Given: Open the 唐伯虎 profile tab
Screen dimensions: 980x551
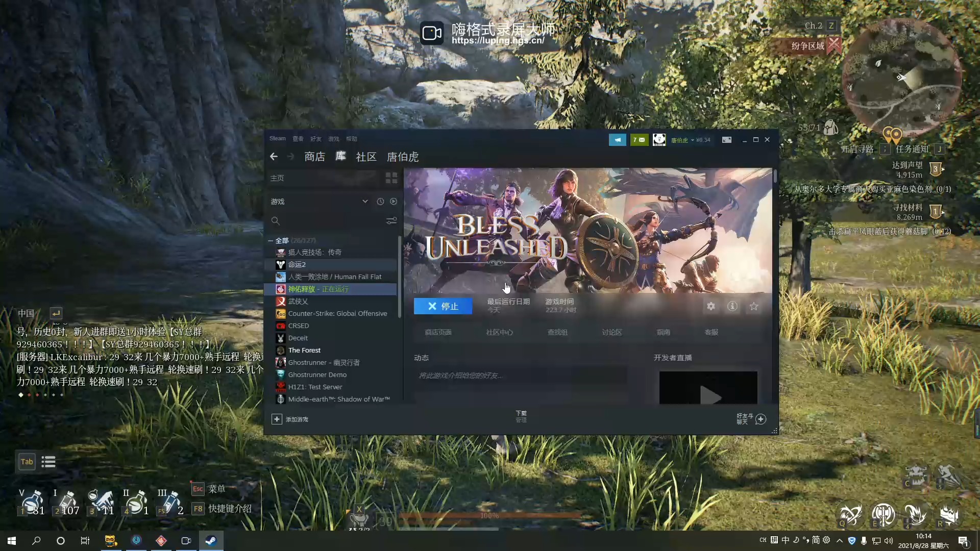Looking at the screenshot, I should click(x=403, y=157).
